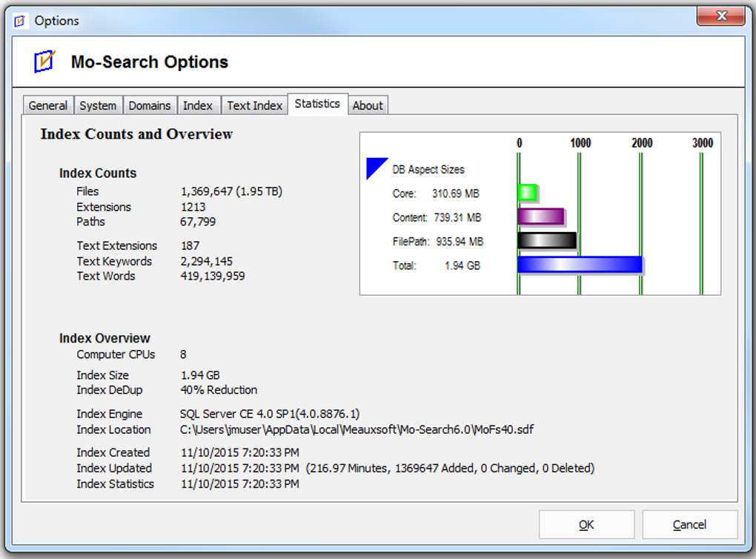The height and width of the screenshot is (559, 756).
Task: Select the green Core size bar
Action: (x=528, y=193)
